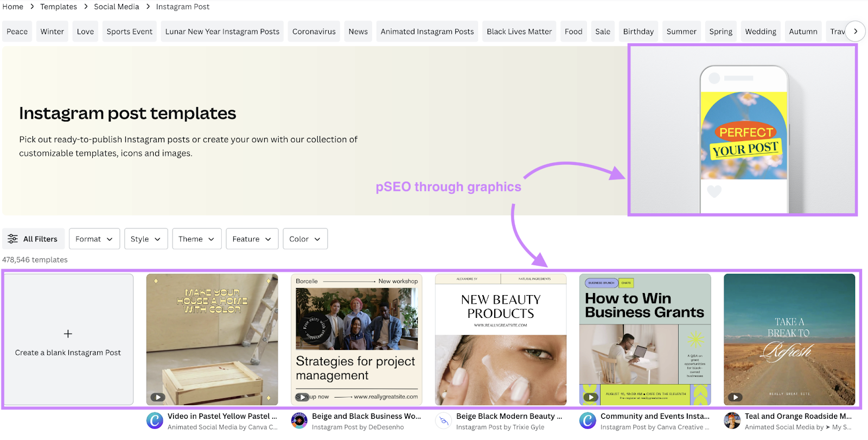
Task: Click the right arrow to scroll category chips
Action: [x=856, y=31]
